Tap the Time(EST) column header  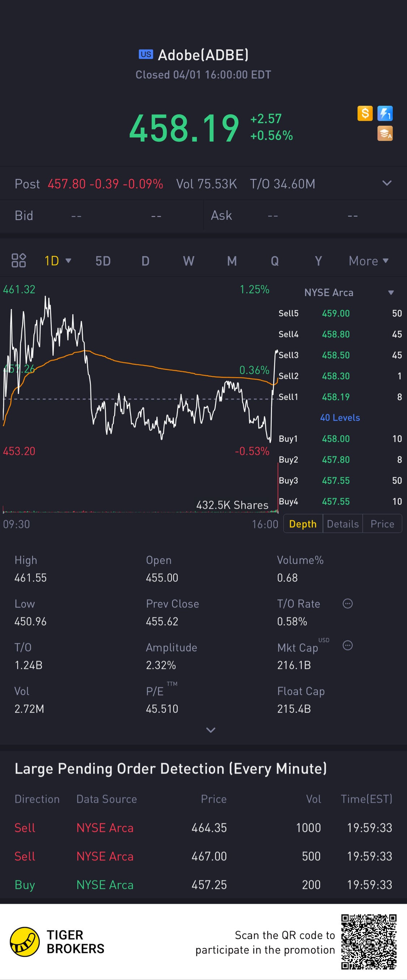tap(366, 799)
